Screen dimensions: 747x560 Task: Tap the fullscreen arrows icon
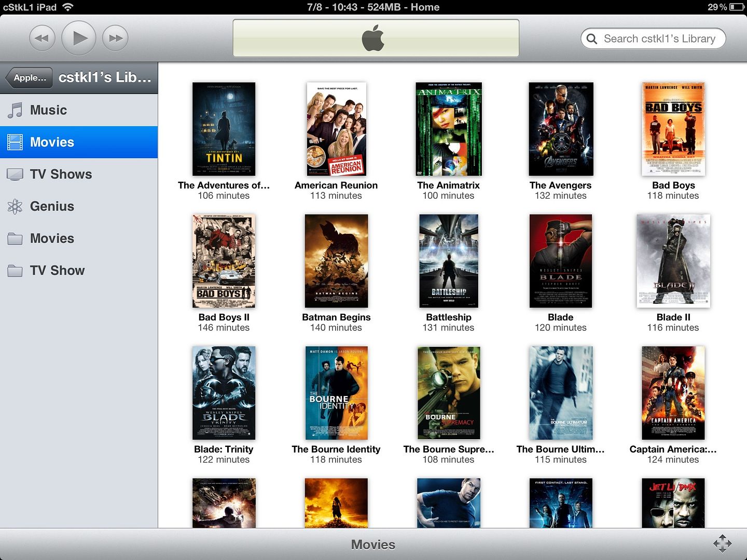tap(722, 543)
